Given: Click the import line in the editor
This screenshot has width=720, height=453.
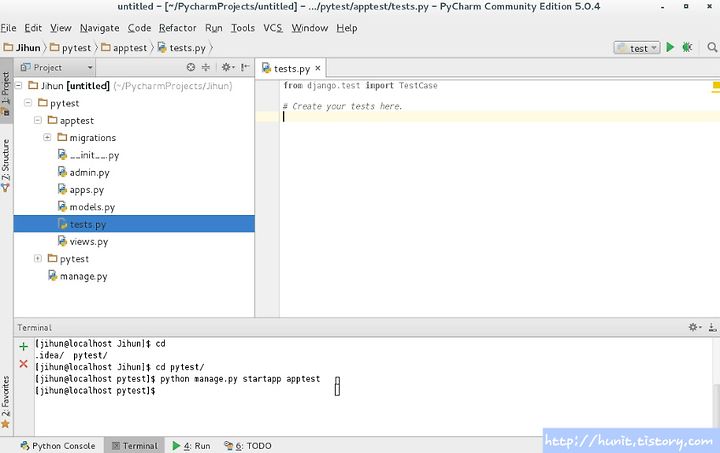Looking at the screenshot, I should click(360, 85).
